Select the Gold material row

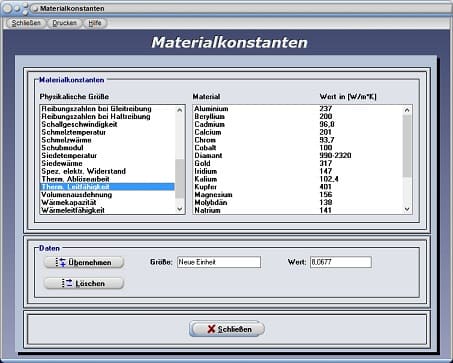298,163
